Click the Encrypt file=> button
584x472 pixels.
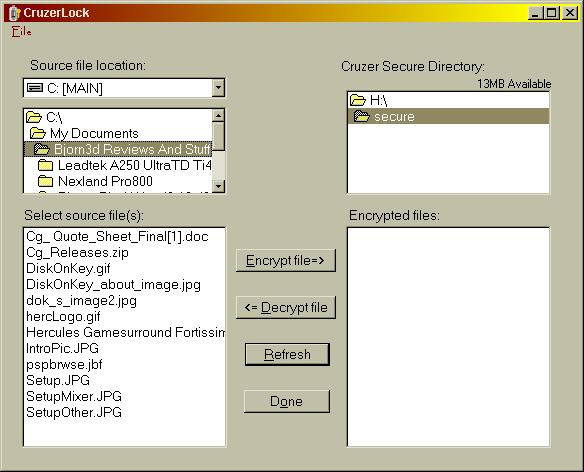tap(286, 260)
